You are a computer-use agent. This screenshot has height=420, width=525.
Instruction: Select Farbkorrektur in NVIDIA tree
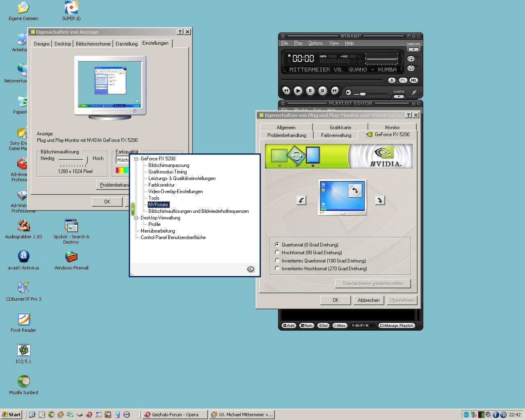(x=161, y=185)
